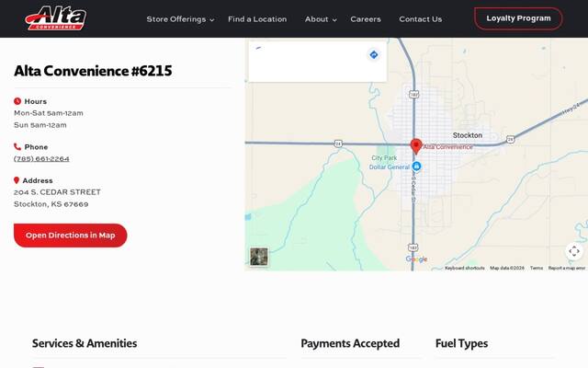The height and width of the screenshot is (368, 588).
Task: Go to Find a Location page
Action: [257, 19]
